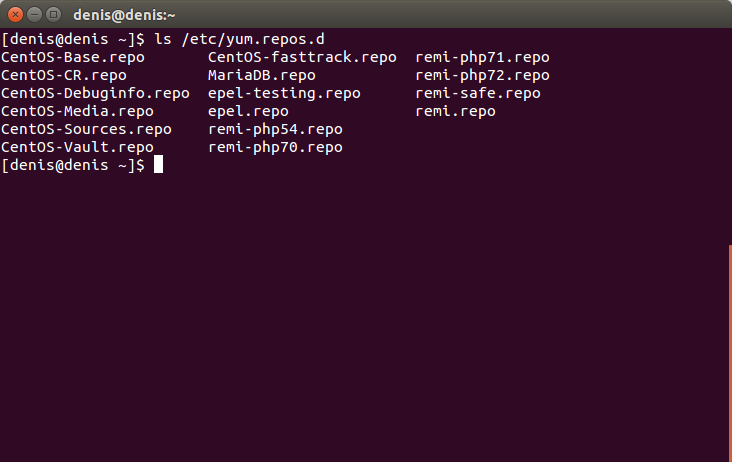Select the epel-testing.repo file name
Image resolution: width=732 pixels, height=462 pixels.
[x=284, y=93]
